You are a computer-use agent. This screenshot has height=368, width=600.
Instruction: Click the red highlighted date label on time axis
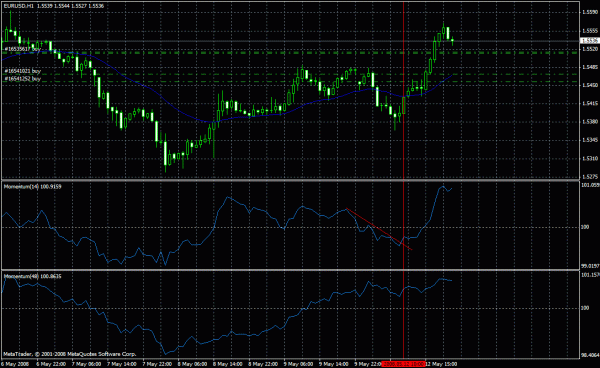click(x=404, y=364)
